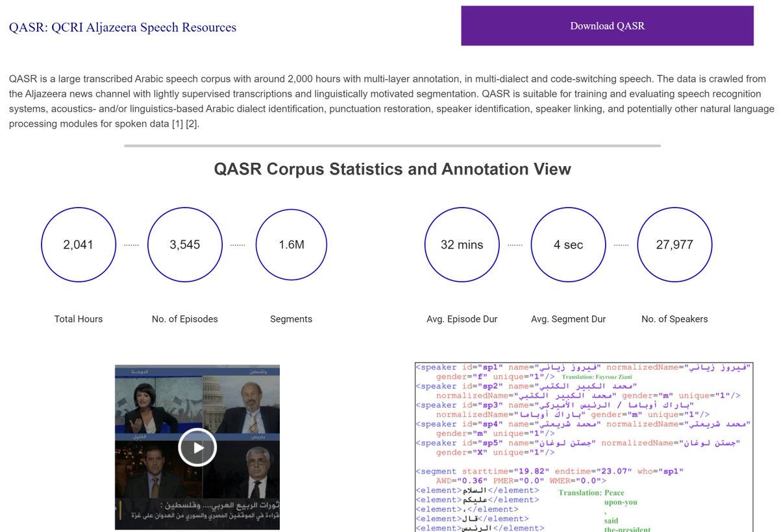Open the XML annotation example image
Viewport: 779px width, 532px height.
pyautogui.click(x=583, y=446)
